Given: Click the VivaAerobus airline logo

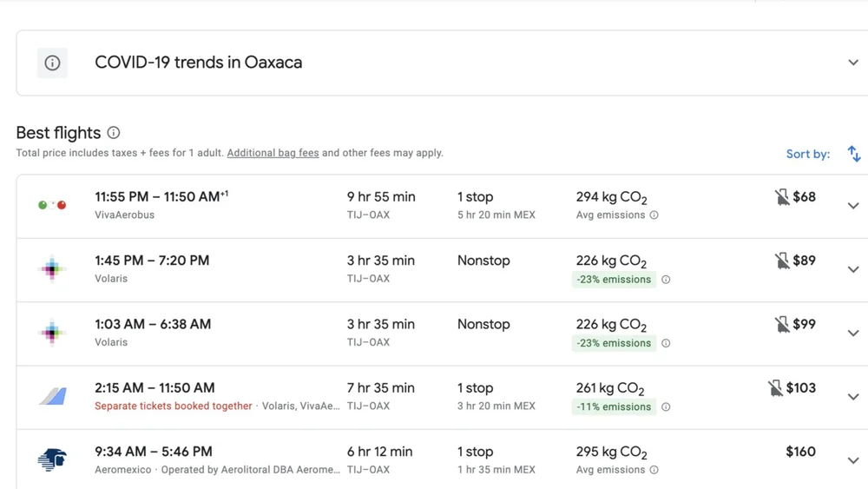Looking at the screenshot, I should (x=52, y=205).
